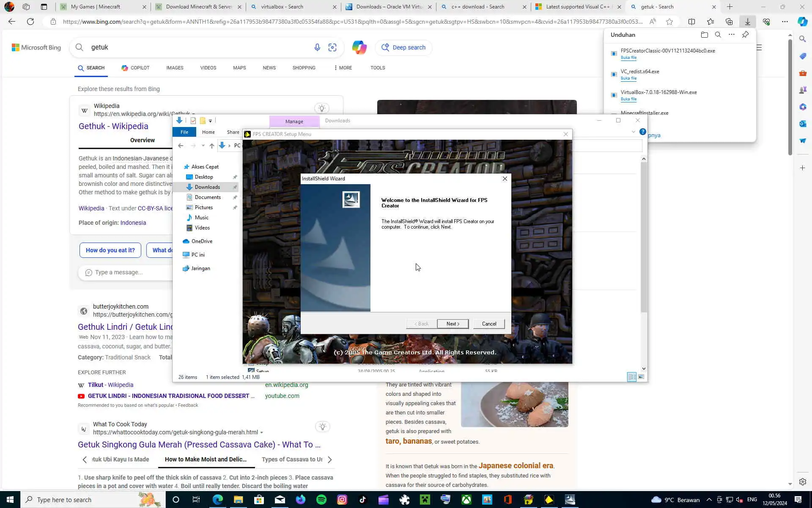Screen dimensions: 812x508
Task: Open Copilot icon beside Bing search box
Action: coord(359,47)
